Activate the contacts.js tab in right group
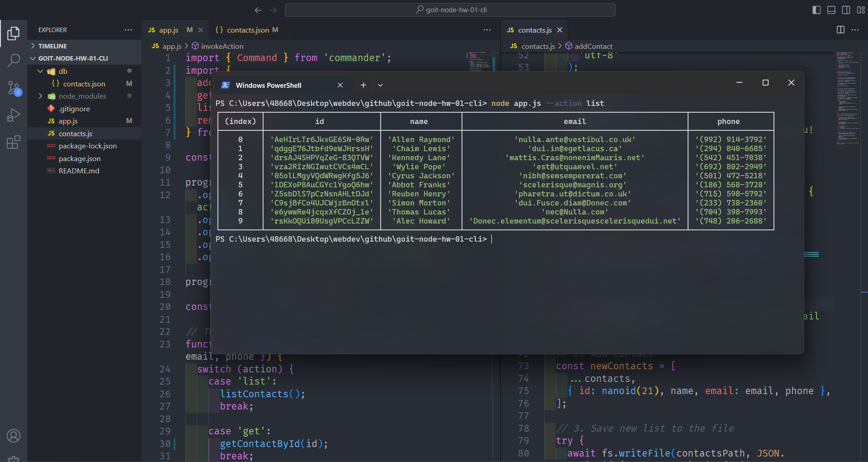The image size is (868, 462). tap(534, 30)
